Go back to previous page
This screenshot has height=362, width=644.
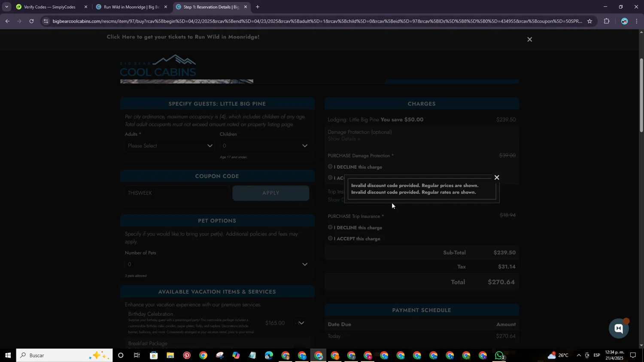click(x=7, y=21)
